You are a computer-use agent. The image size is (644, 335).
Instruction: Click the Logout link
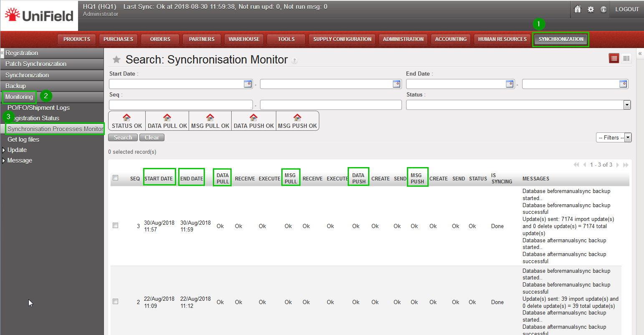click(x=627, y=9)
